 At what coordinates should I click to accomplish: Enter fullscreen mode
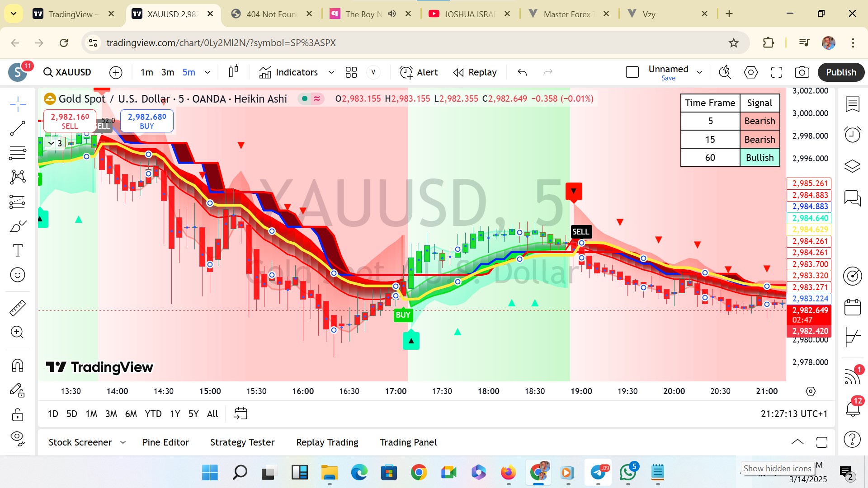pyautogui.click(x=776, y=72)
